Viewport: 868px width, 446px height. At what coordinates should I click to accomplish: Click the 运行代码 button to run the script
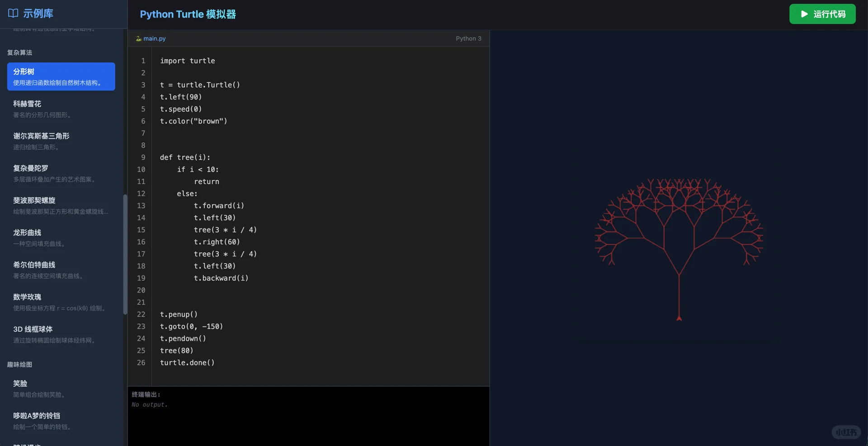coord(822,14)
